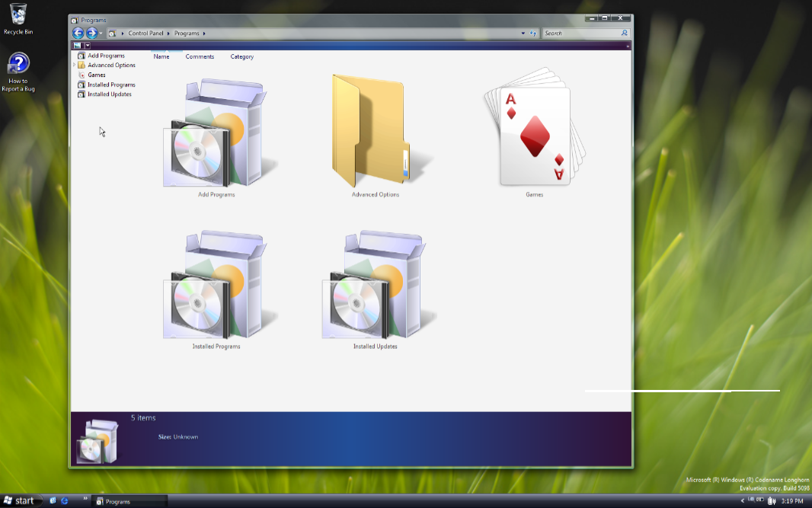The width and height of the screenshot is (812, 508).
Task: Click the Forward navigation arrow
Action: [x=91, y=34]
